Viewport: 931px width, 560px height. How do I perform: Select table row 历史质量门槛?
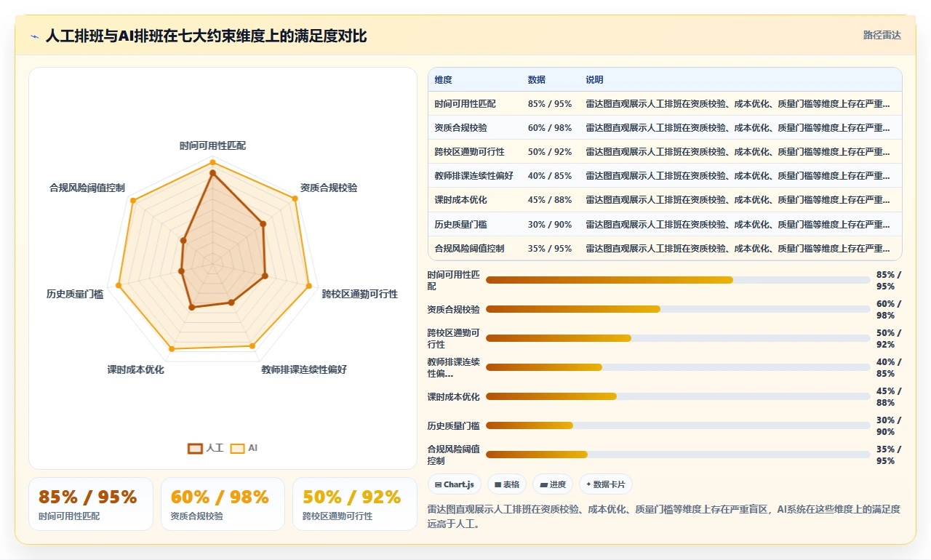coord(665,224)
